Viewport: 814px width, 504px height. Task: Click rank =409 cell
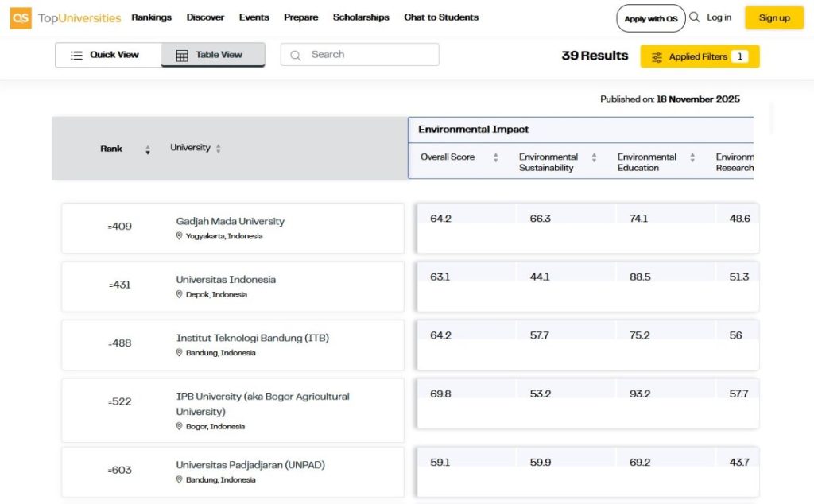[119, 227]
